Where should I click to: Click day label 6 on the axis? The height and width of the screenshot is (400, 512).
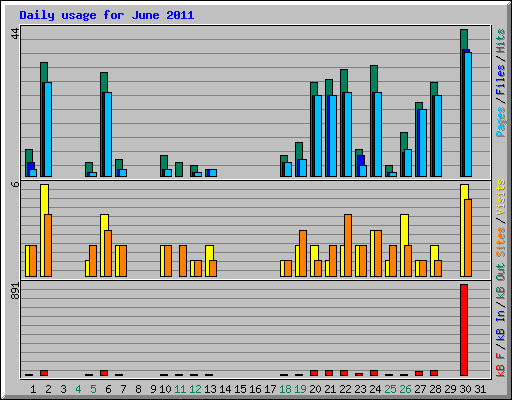(x=108, y=389)
